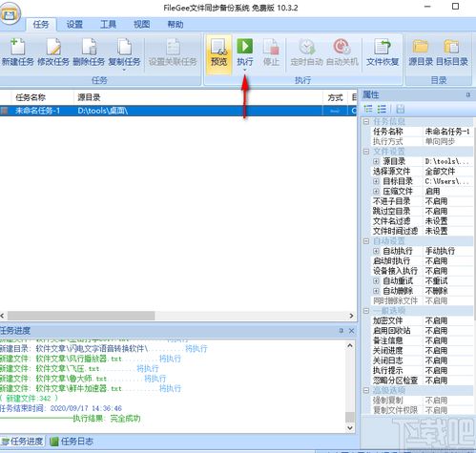Close the 任务进度 panel

pyautogui.click(x=351, y=331)
